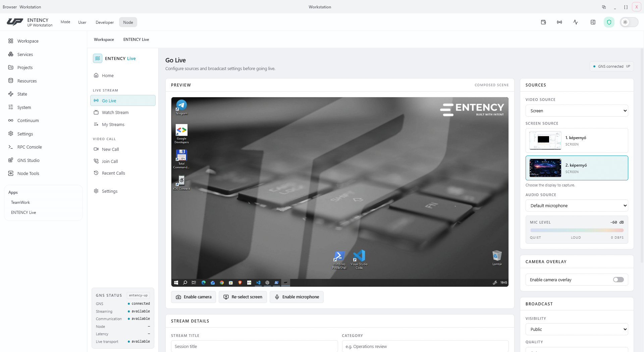Click the Stream Title input field

pyautogui.click(x=254, y=346)
